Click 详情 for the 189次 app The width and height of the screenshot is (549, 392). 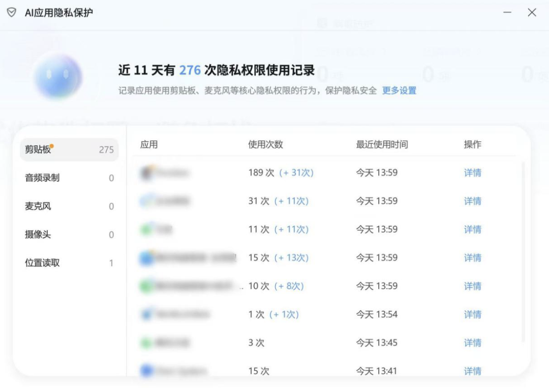[472, 172]
